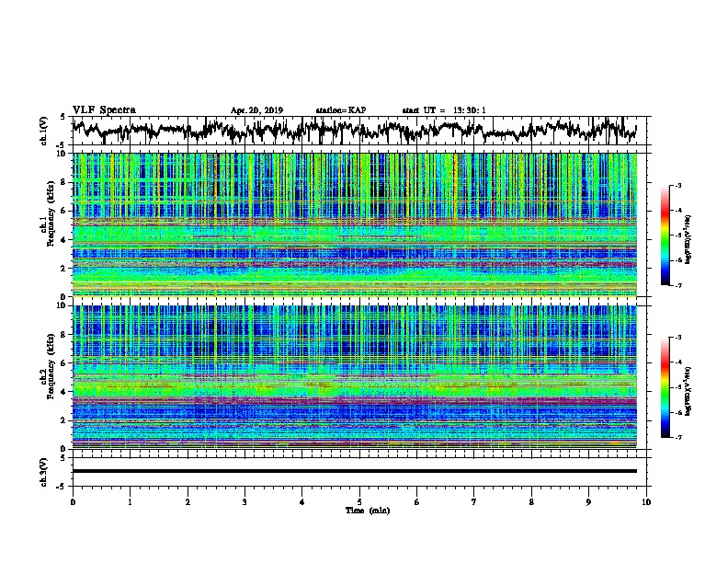Click the time axis tick label "9"
Viewport: 728px width, 563px height.
tap(588, 501)
